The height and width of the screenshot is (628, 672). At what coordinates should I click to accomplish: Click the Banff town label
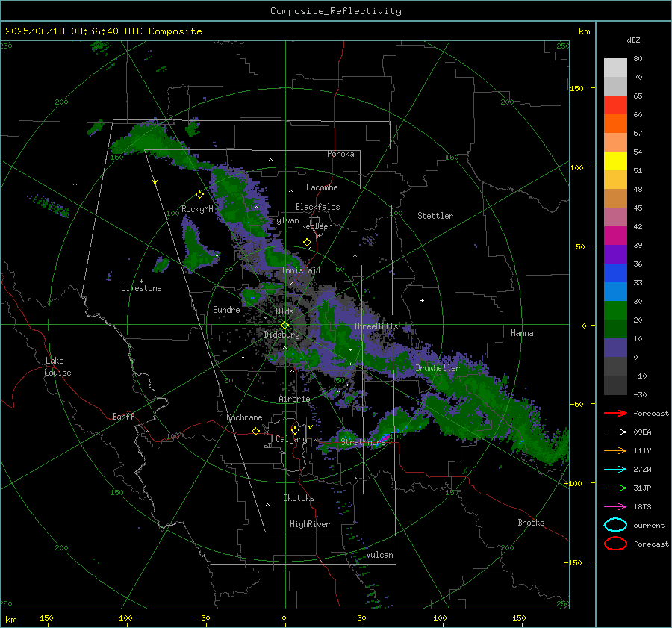(123, 417)
